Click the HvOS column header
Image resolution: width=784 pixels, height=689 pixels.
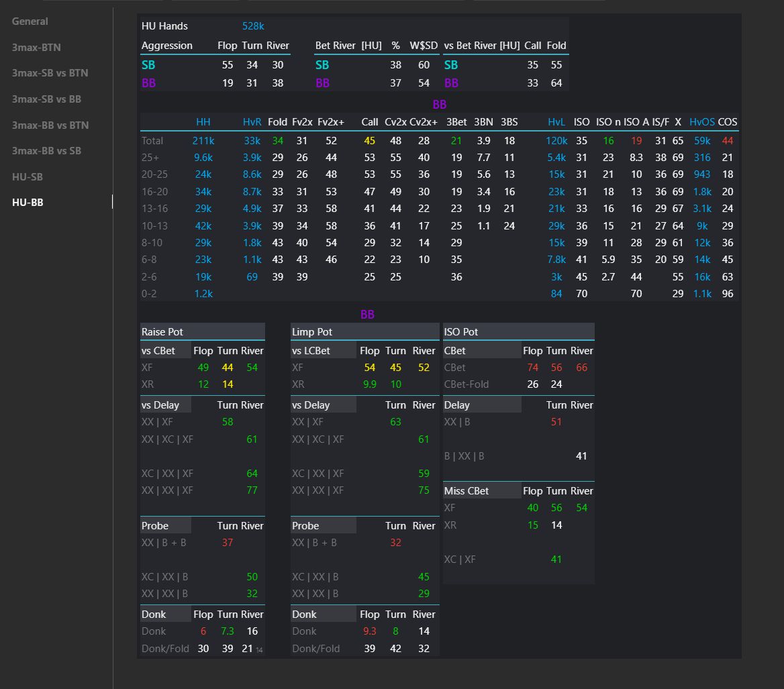pos(701,122)
